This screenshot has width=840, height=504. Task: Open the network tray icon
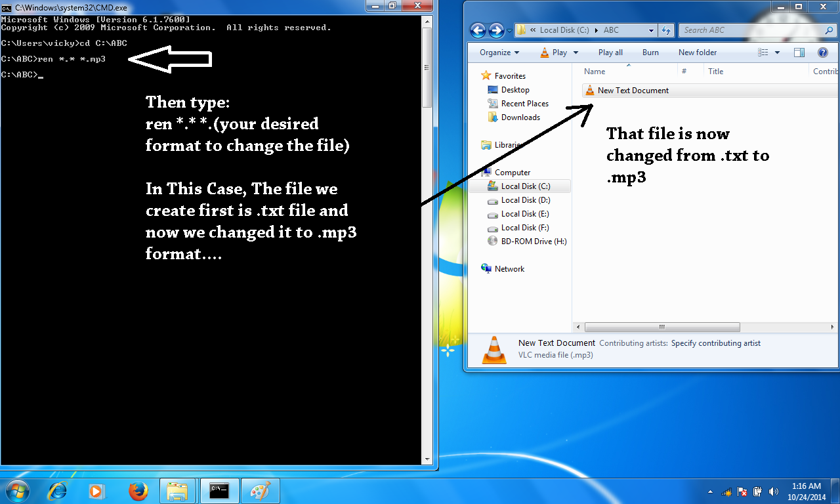click(x=727, y=492)
